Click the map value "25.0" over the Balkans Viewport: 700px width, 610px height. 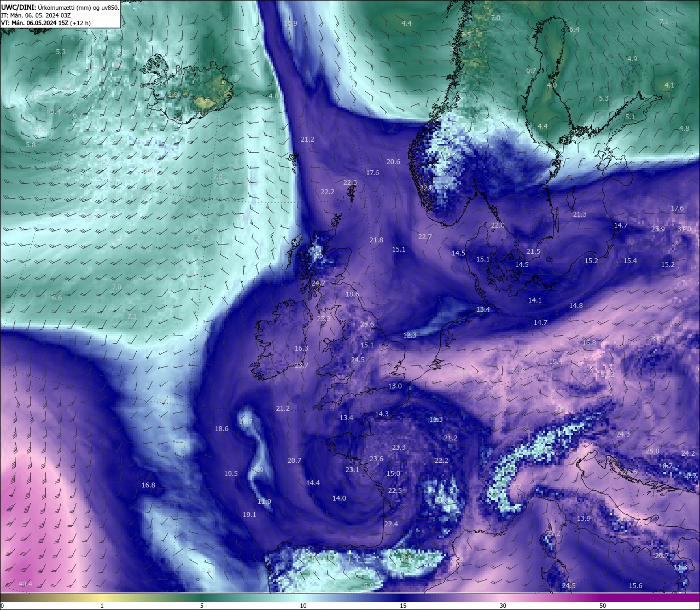652,451
